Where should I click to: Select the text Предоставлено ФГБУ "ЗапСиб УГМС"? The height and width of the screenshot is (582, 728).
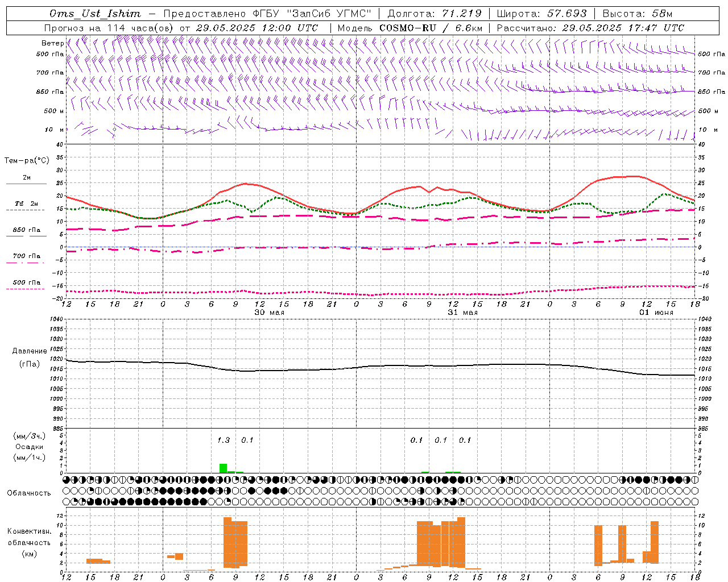coord(267,14)
